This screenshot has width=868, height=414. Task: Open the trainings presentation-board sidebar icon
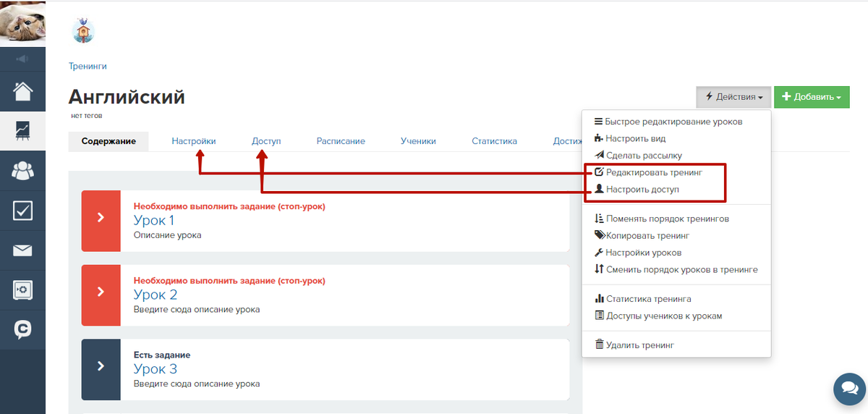click(22, 131)
